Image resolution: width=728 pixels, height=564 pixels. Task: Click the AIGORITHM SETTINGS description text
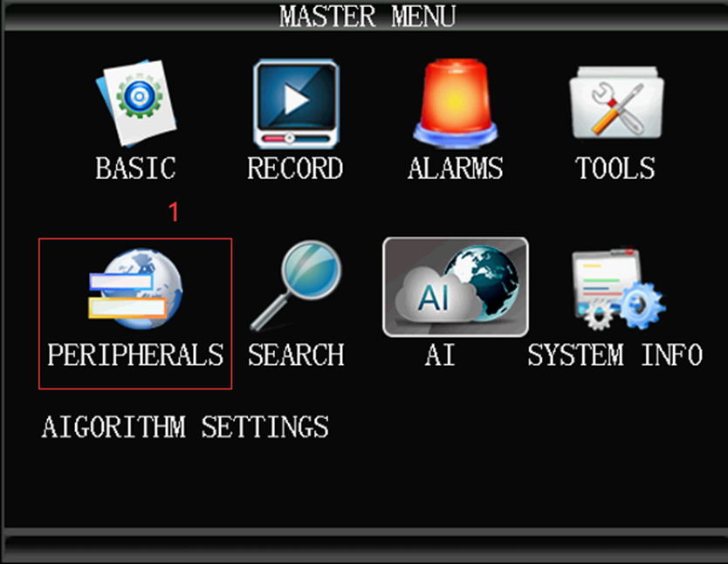(x=185, y=427)
